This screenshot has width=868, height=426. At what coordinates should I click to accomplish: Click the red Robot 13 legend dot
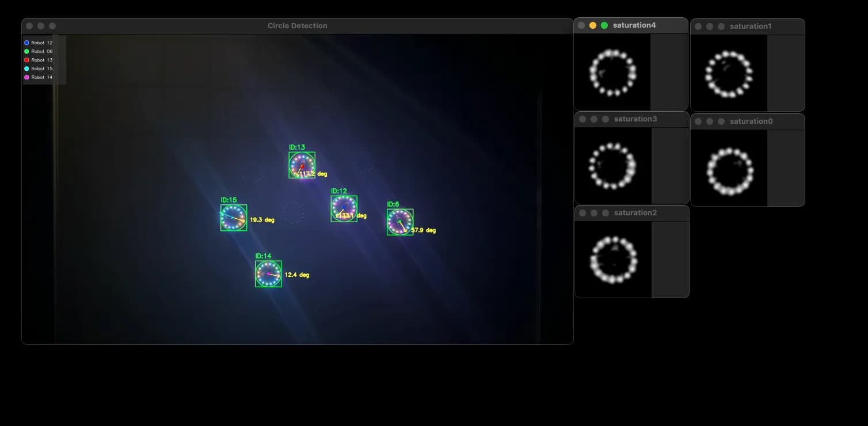tap(26, 60)
